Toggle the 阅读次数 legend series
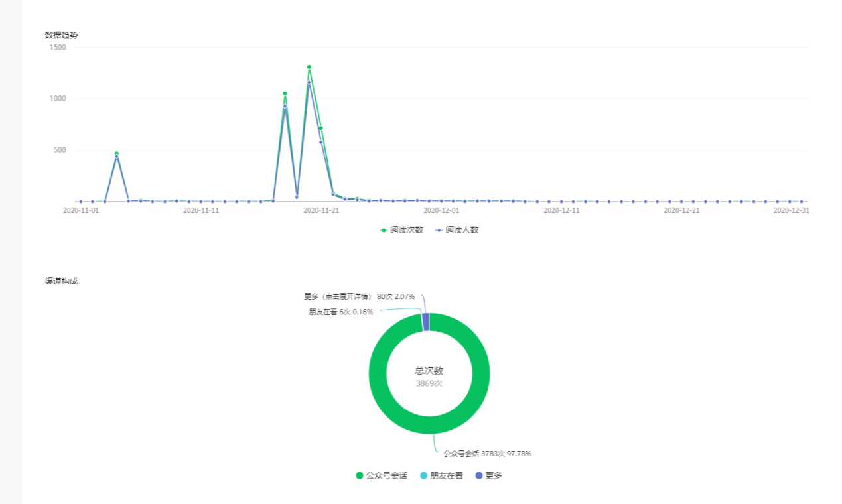The height and width of the screenshot is (504, 842). tap(401, 230)
